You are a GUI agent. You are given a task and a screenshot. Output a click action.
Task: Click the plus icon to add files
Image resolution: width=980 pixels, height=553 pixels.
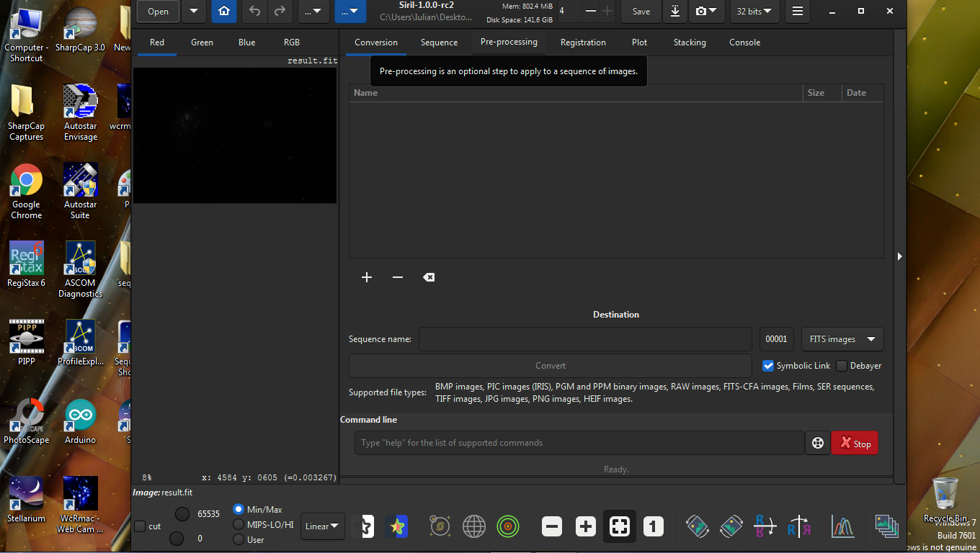[x=367, y=277]
